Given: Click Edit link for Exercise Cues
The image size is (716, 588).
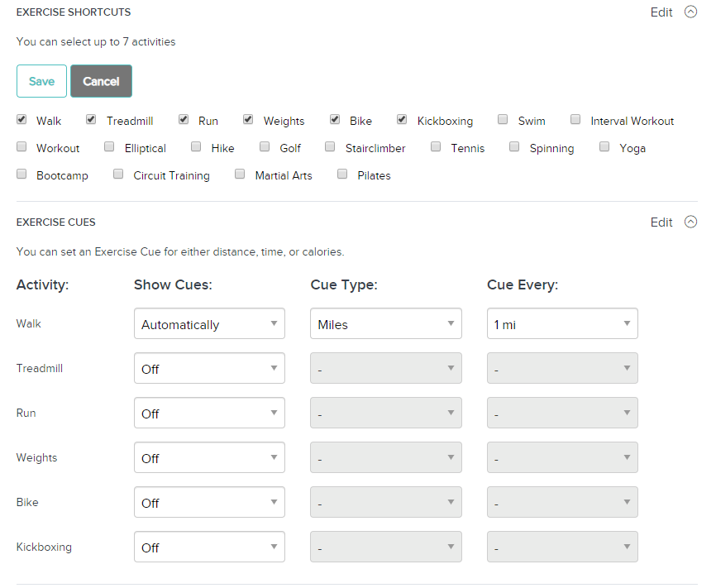Looking at the screenshot, I should tap(661, 222).
